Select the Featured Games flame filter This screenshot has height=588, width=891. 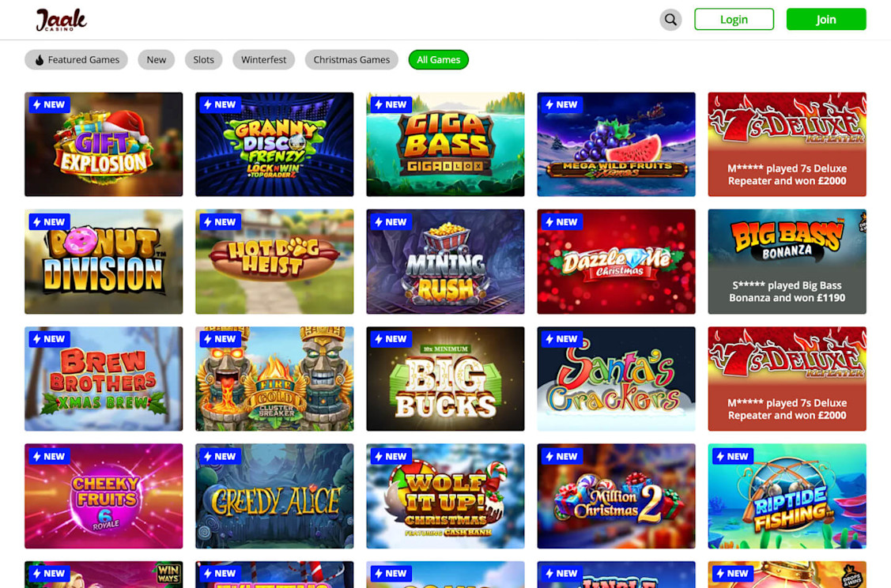pos(76,59)
